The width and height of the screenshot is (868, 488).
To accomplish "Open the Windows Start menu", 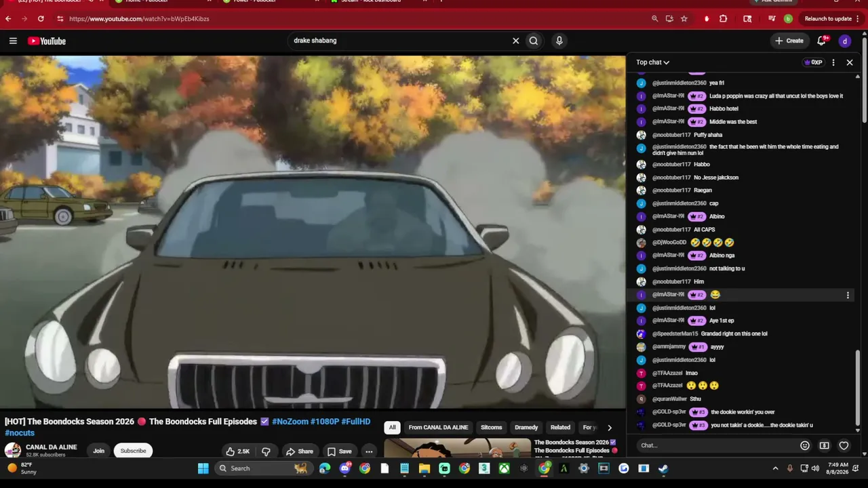I will coord(203,468).
